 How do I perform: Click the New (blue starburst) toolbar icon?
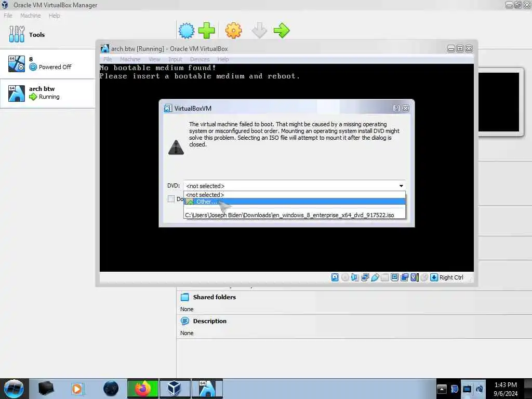coord(187,31)
